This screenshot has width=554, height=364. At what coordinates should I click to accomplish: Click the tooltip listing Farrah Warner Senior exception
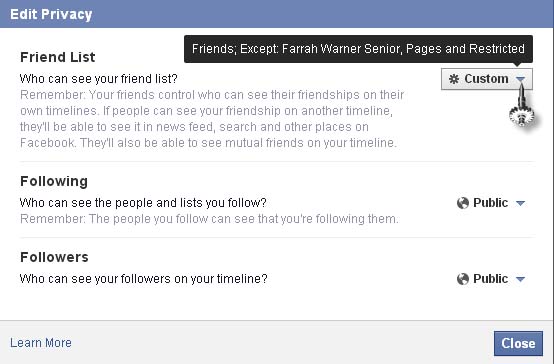point(358,49)
